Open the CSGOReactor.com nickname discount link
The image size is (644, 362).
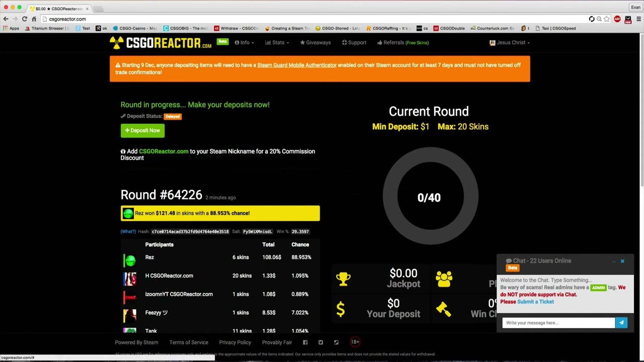tap(164, 151)
